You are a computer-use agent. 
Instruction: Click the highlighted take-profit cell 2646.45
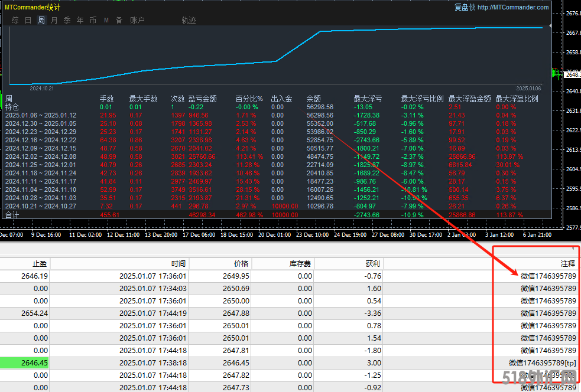(x=24, y=362)
